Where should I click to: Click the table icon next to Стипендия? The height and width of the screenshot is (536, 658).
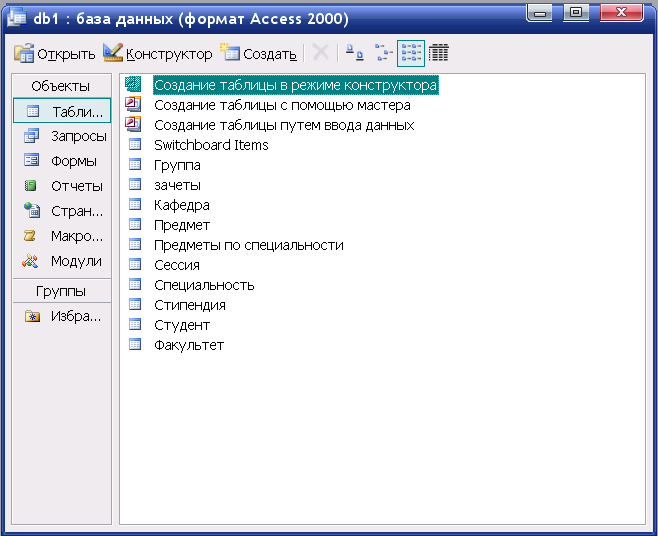pos(135,304)
